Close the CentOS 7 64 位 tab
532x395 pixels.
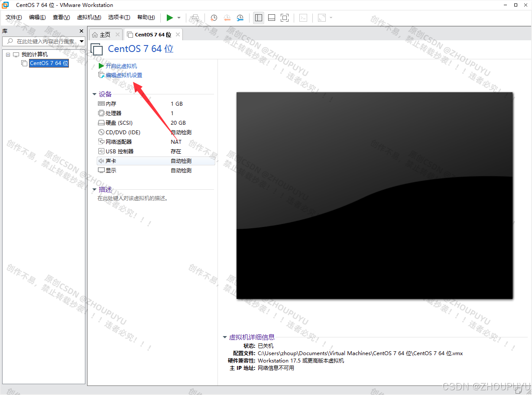click(x=178, y=35)
